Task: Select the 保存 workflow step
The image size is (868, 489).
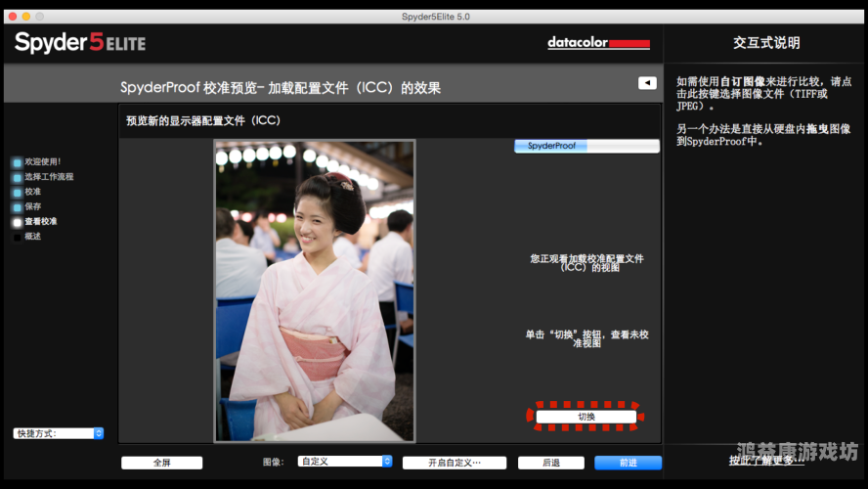Action: tap(32, 206)
